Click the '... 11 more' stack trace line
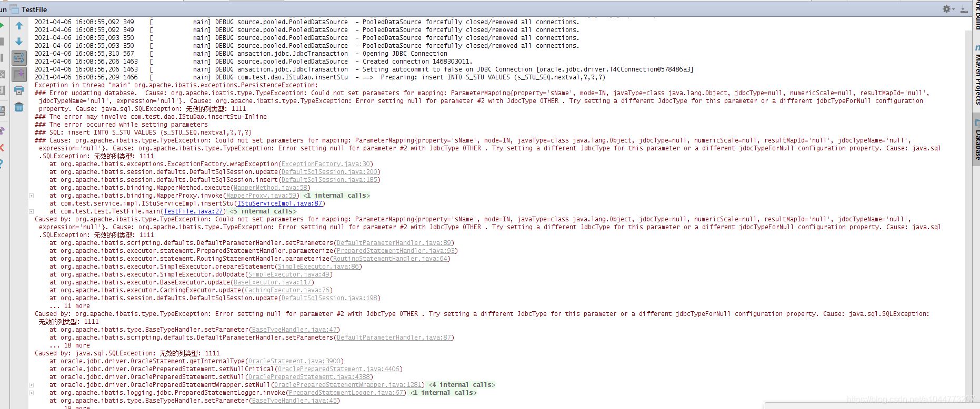 pyautogui.click(x=69, y=306)
